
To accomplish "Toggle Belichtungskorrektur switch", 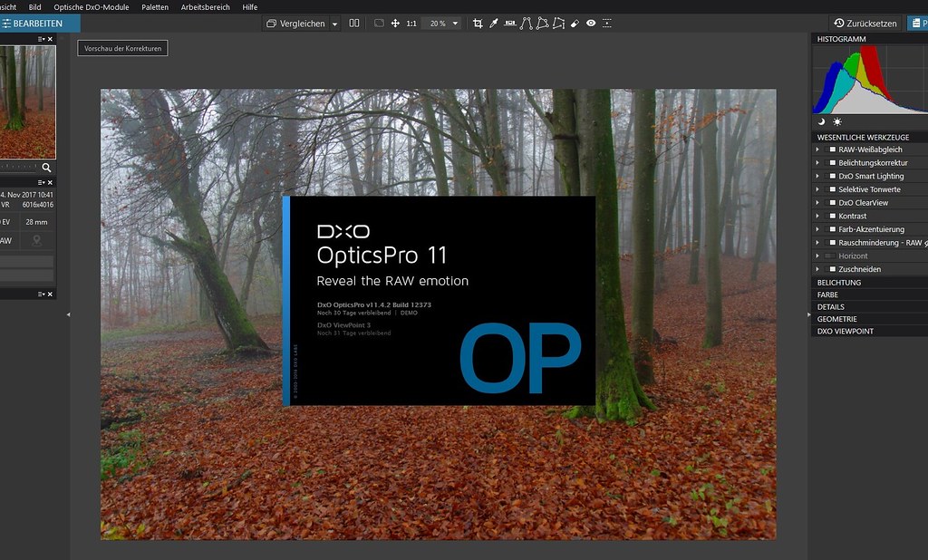I will tap(832, 163).
